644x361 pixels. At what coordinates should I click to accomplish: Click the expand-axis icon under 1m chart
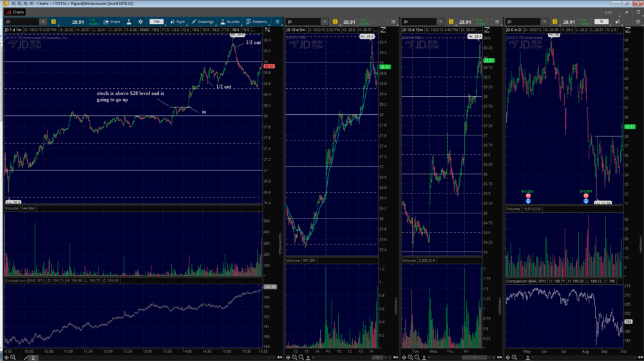pos(33,358)
